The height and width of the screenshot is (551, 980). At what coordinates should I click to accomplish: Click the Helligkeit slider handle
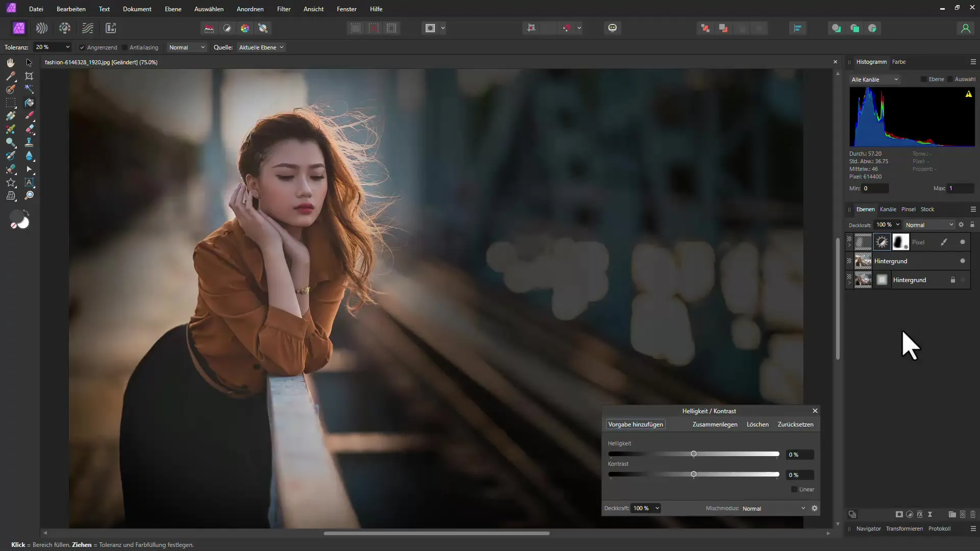(694, 454)
